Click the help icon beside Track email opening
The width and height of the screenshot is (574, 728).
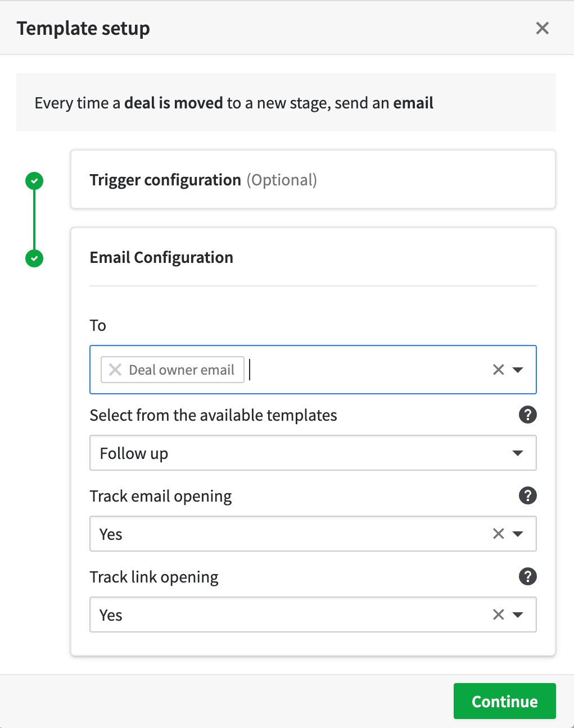(527, 495)
